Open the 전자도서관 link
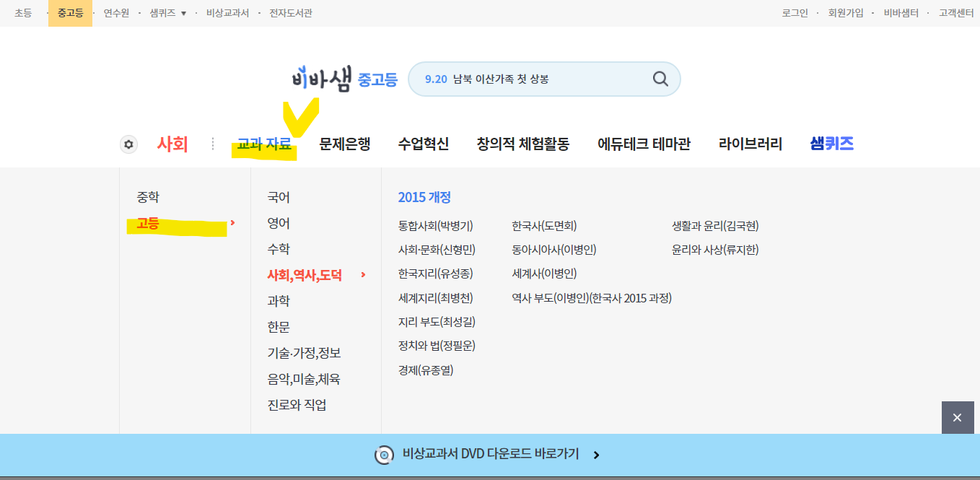980x480 pixels. (291, 13)
